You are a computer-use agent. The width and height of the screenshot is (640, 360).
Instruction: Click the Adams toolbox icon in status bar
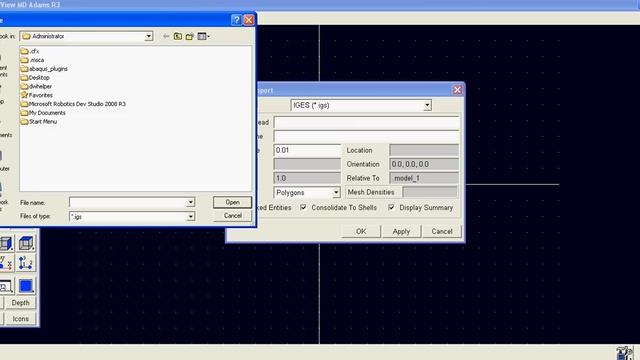click(x=624, y=353)
